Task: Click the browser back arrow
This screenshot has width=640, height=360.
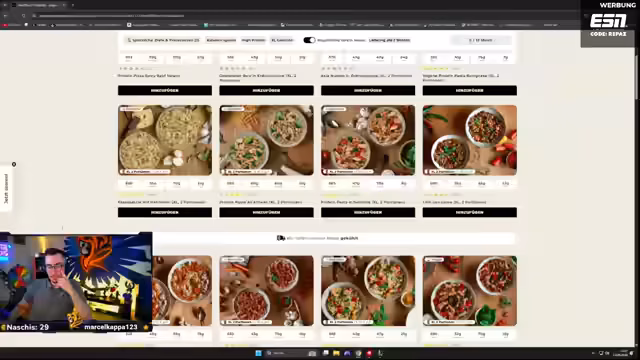Action: [x=6, y=16]
